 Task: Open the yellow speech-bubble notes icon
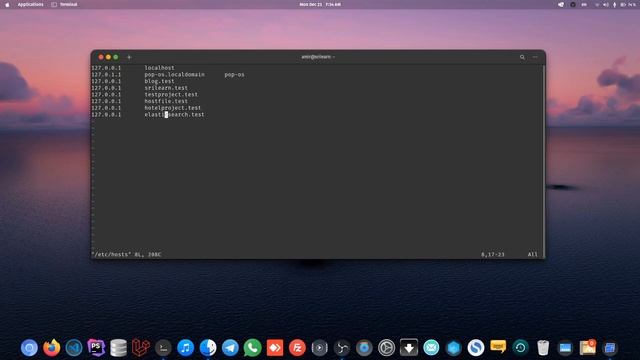pos(498,347)
